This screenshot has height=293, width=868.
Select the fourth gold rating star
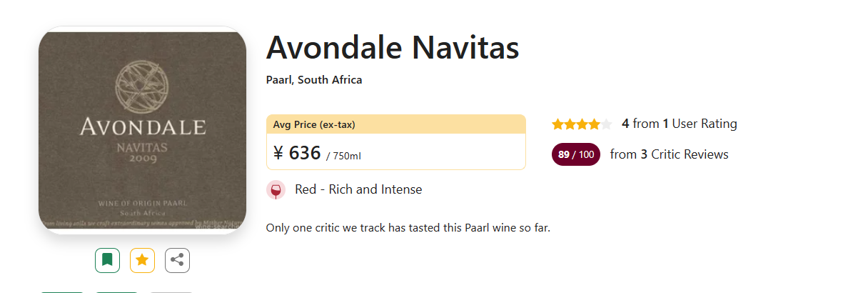[594, 124]
